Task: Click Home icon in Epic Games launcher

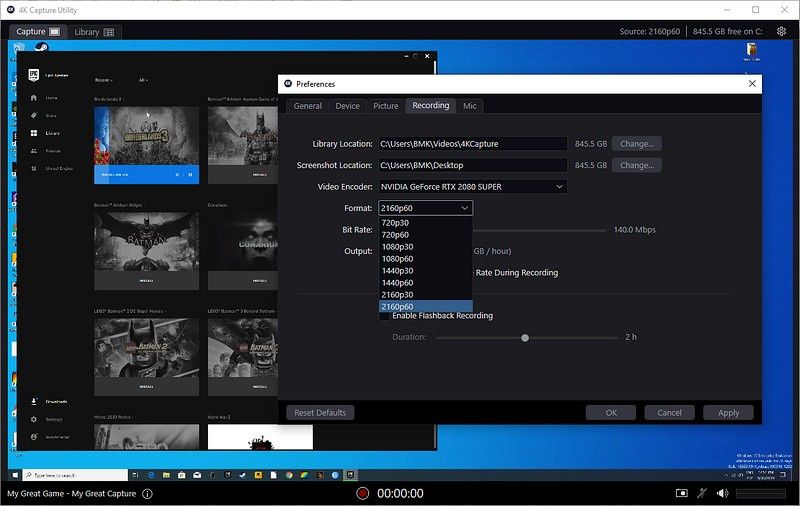Action: (34, 97)
